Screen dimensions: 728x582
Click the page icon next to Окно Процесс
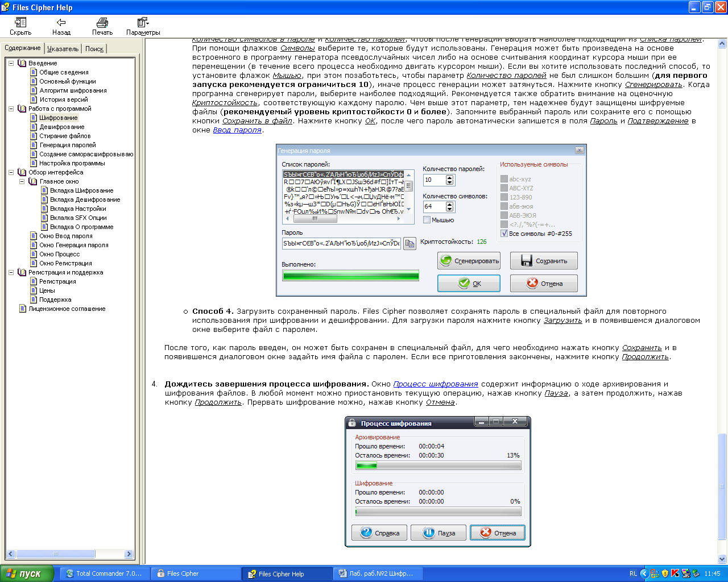click(34, 254)
